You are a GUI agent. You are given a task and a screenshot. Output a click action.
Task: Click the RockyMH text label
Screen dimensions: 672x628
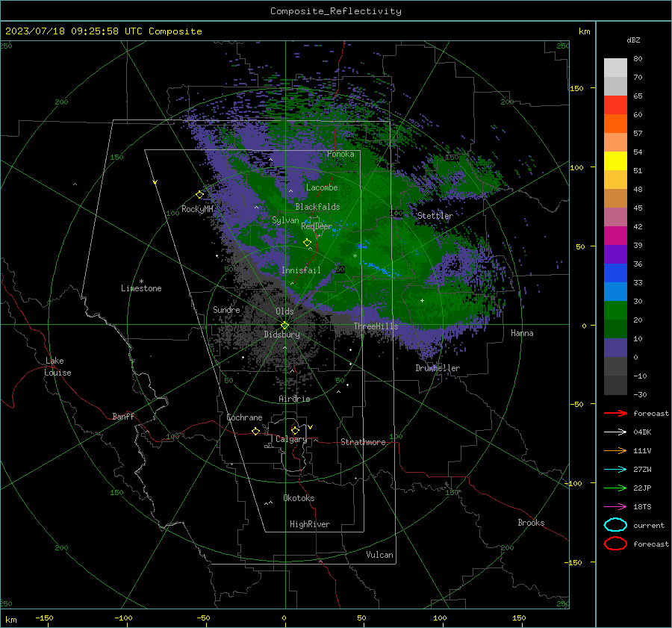(x=197, y=209)
